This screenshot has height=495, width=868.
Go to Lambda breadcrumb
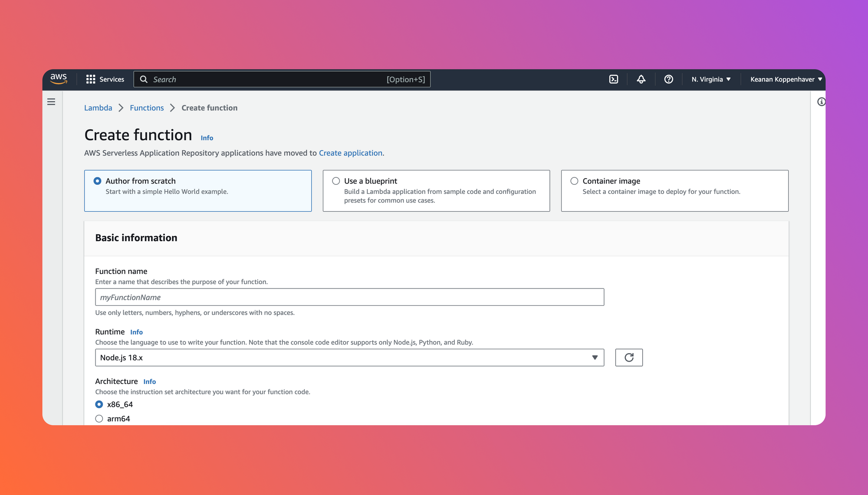coord(98,108)
